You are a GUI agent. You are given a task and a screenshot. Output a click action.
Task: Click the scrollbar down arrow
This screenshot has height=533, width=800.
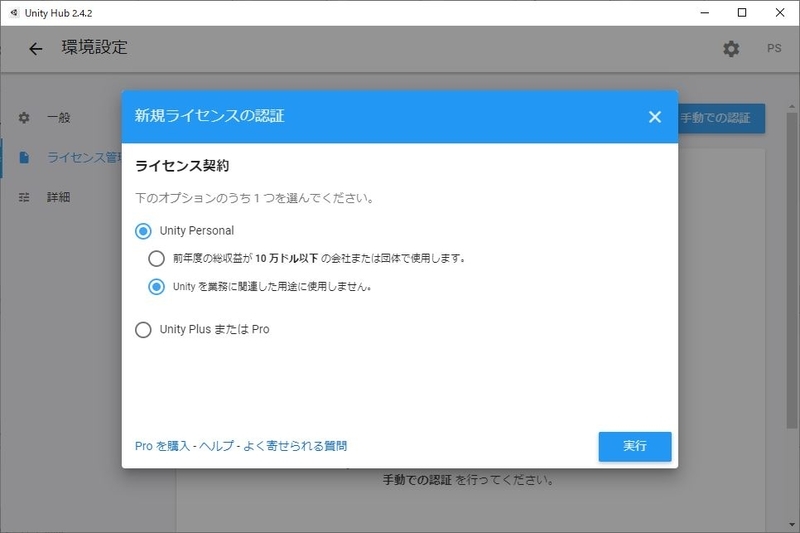point(791,524)
